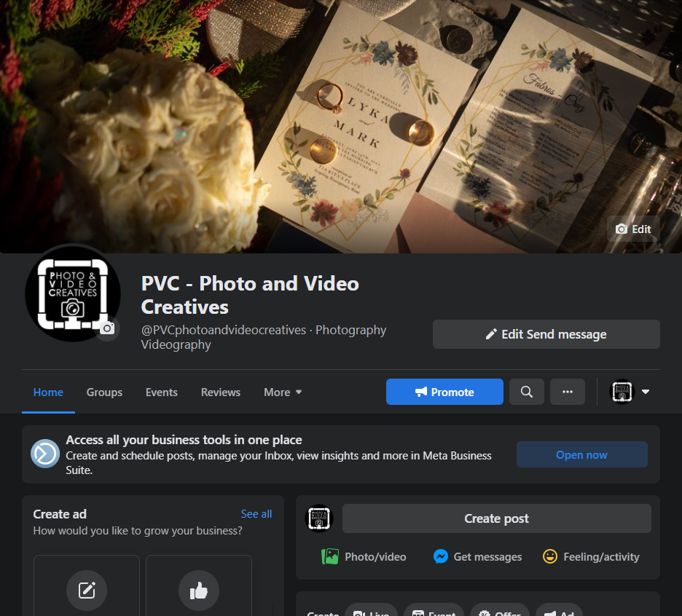Choose the Feeling/activity post option
Screen dimensions: 682x616
pyautogui.click(x=591, y=557)
